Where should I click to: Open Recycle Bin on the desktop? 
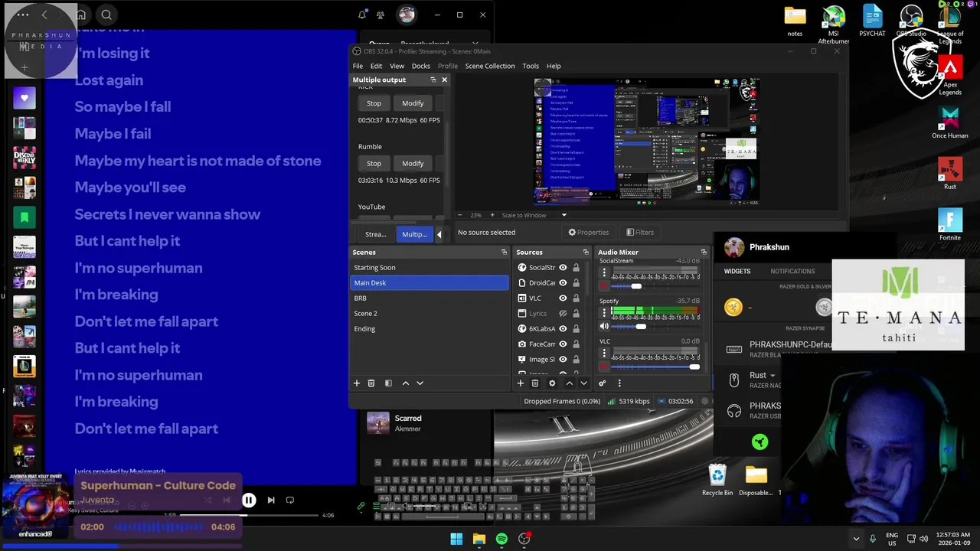point(717,480)
